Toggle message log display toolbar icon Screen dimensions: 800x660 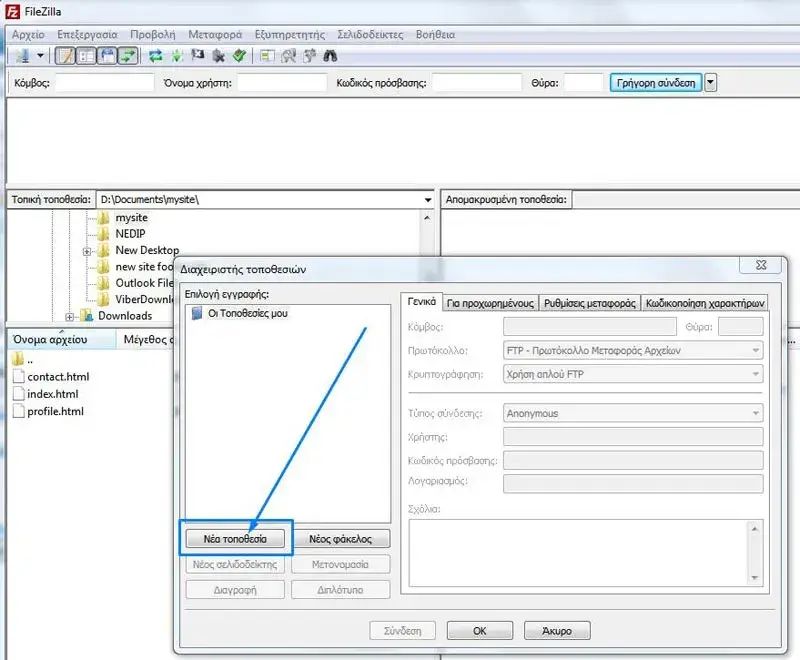tap(65, 56)
